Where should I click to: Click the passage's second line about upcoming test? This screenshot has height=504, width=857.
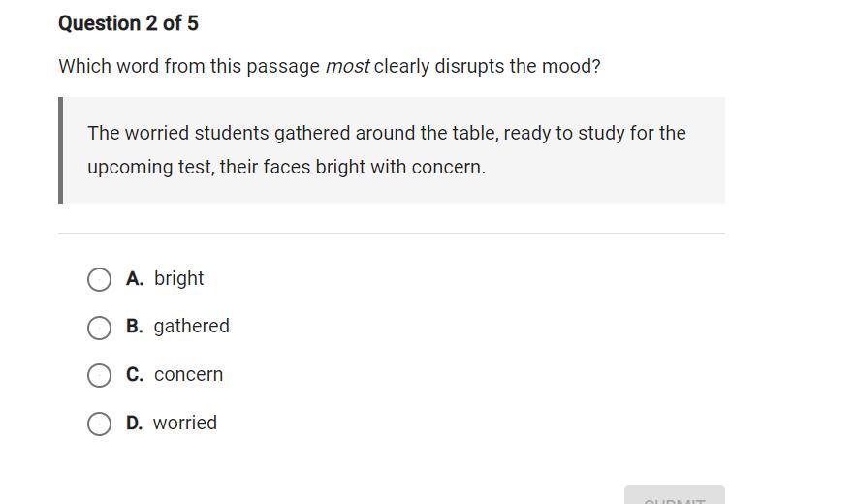(x=286, y=167)
